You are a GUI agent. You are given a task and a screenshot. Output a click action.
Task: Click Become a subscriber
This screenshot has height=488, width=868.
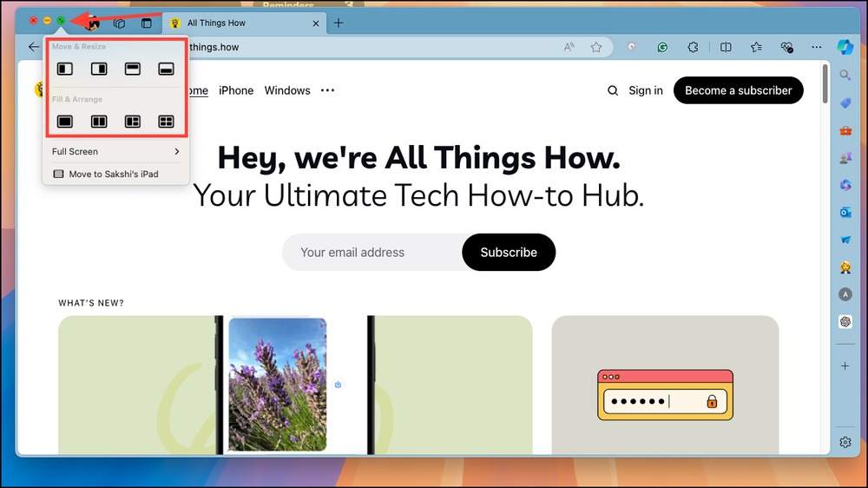739,90
